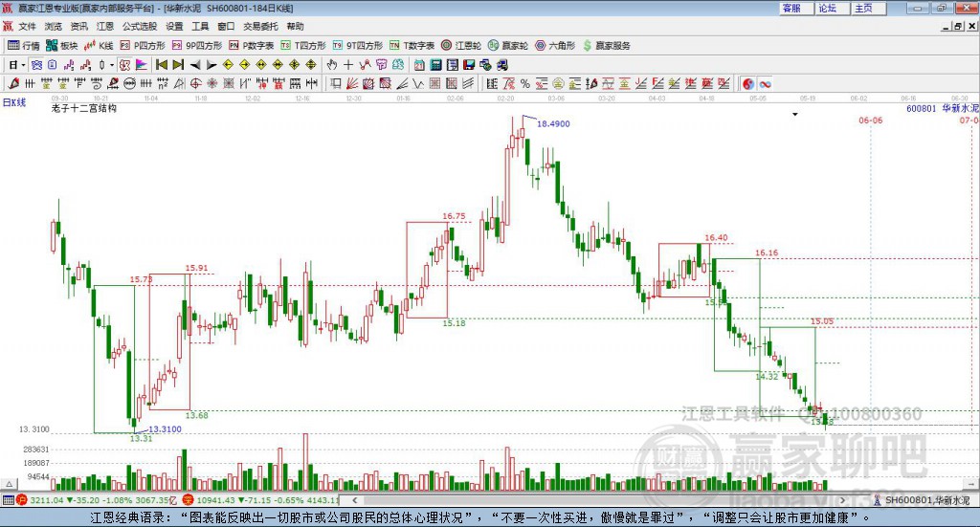The width and height of the screenshot is (980, 527).
Task: Click the 13.3100 low price label
Action: (x=165, y=429)
